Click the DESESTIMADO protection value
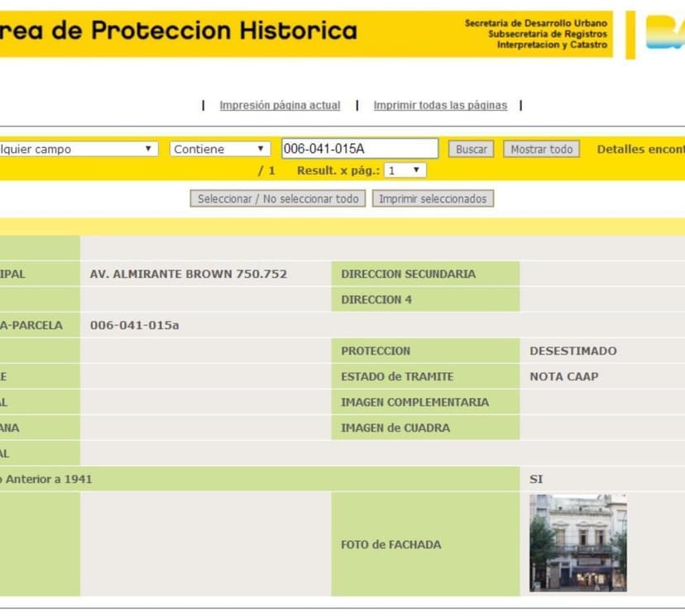This screenshot has height=616, width=685. 572,351
